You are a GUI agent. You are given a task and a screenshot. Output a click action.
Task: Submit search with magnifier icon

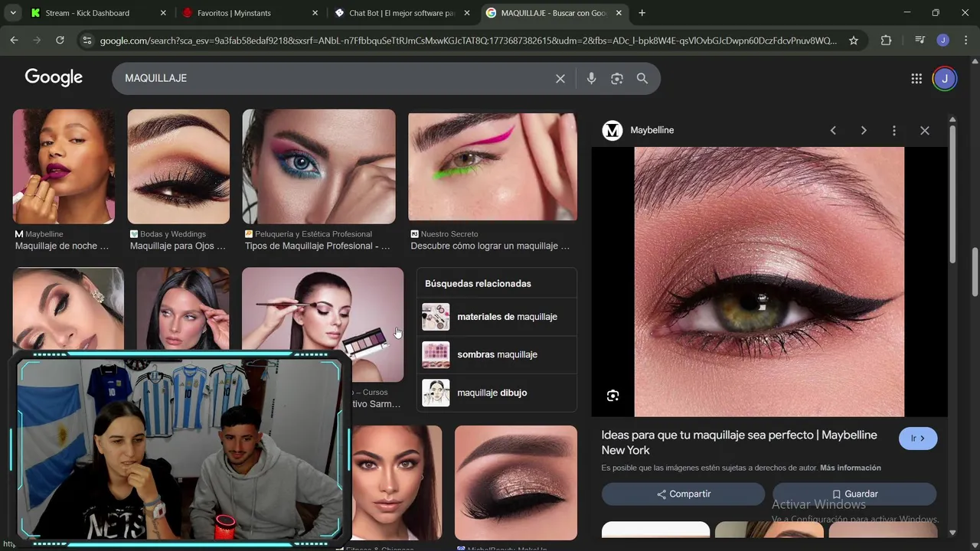point(642,78)
